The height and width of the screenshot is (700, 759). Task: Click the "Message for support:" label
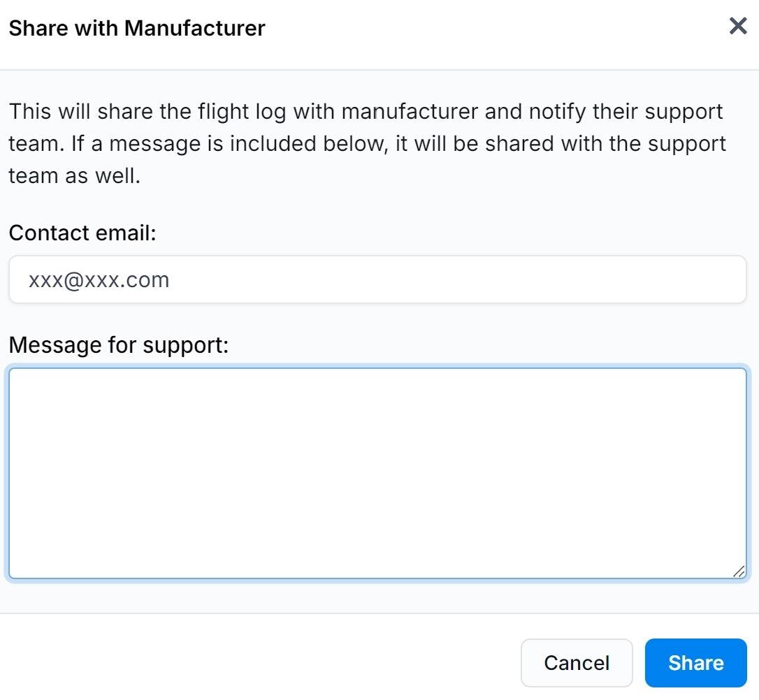click(119, 344)
